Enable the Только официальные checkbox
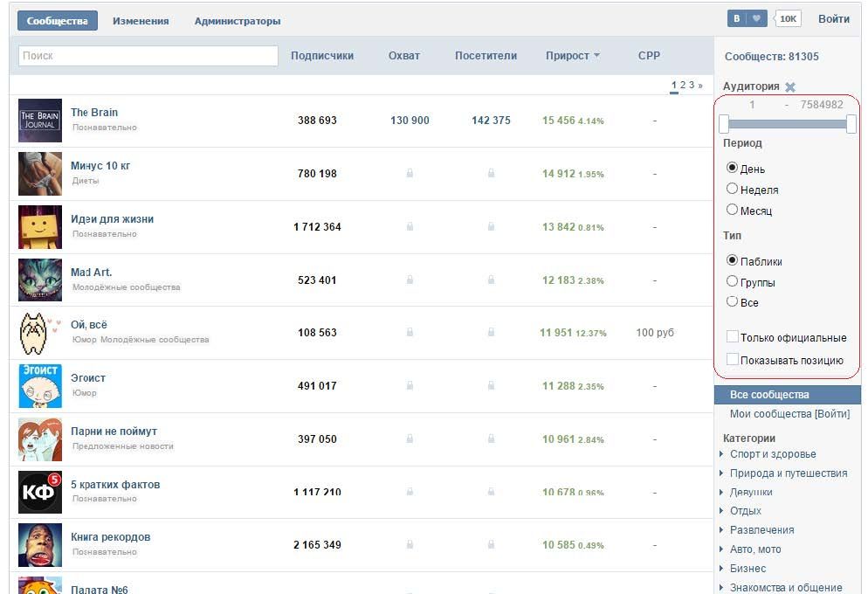 pos(733,336)
